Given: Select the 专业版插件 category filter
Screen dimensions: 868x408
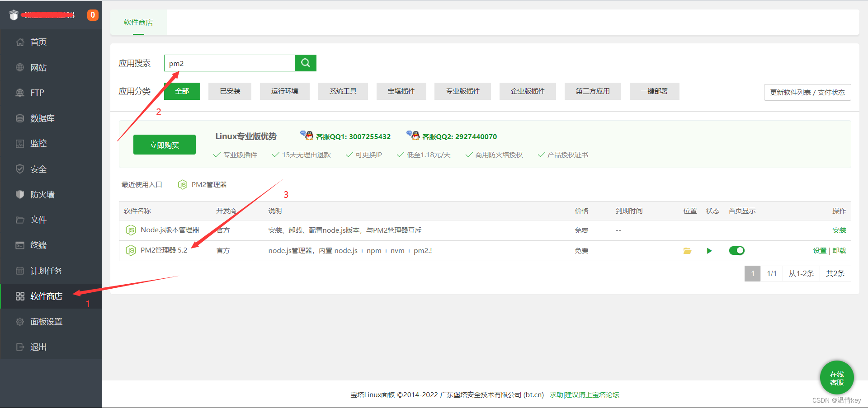Looking at the screenshot, I should pos(462,91).
